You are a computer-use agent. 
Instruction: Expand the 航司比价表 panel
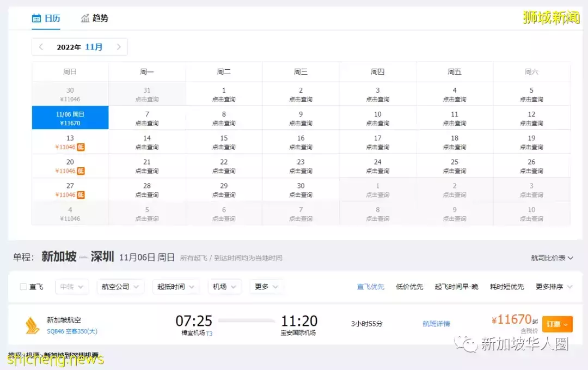pyautogui.click(x=548, y=257)
